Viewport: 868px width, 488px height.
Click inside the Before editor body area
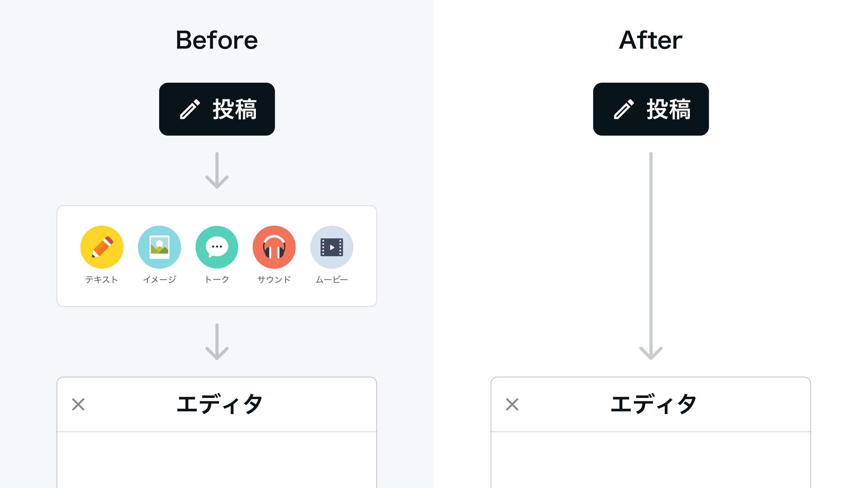click(217, 460)
